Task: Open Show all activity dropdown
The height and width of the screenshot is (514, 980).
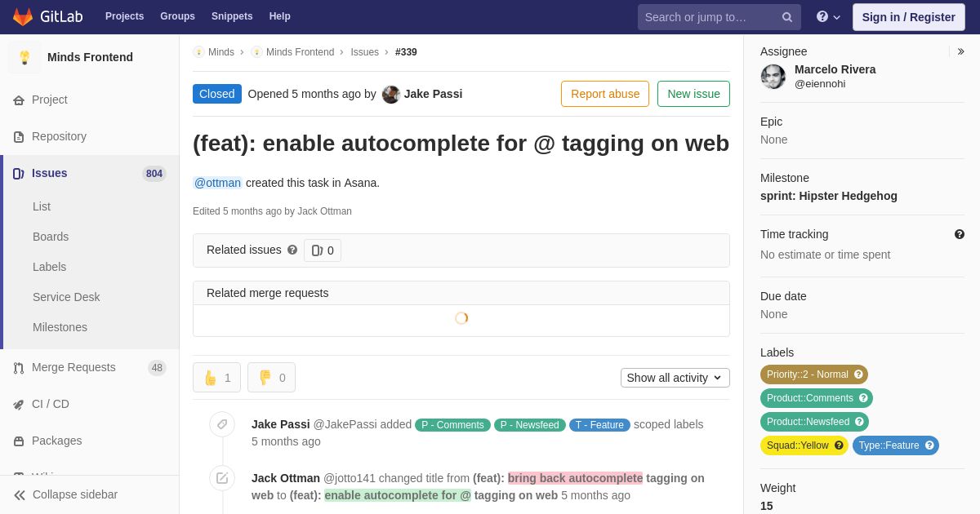Action: [x=675, y=378]
